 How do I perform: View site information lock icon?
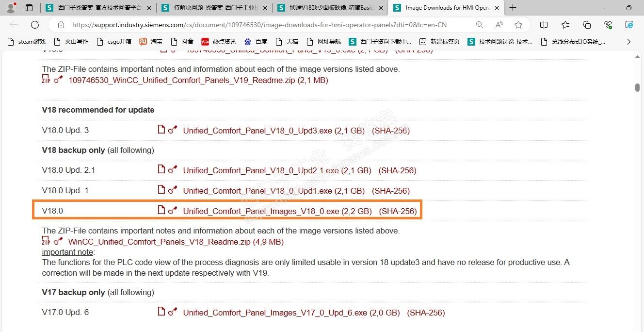(x=61, y=25)
